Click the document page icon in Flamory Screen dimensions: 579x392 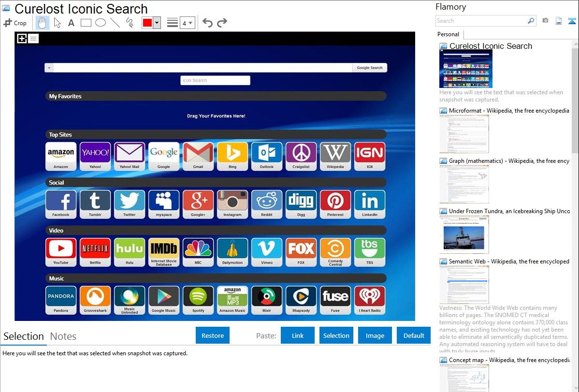(559, 21)
